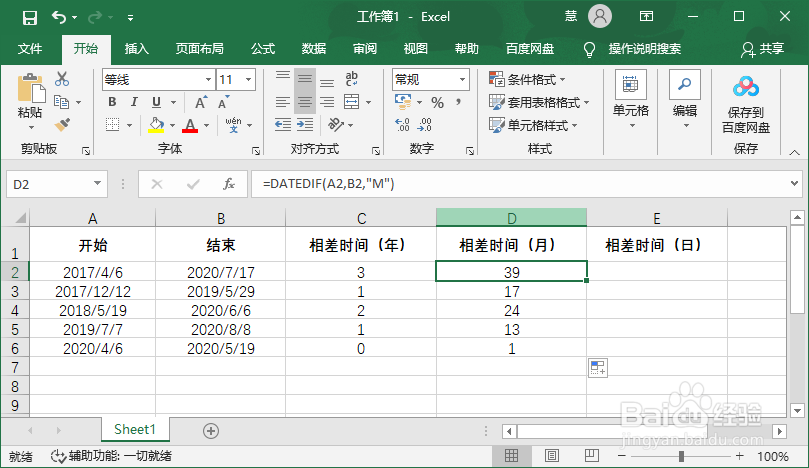Select the Sheet1 worksheet tab
Image resolution: width=809 pixels, height=468 pixels.
point(135,429)
